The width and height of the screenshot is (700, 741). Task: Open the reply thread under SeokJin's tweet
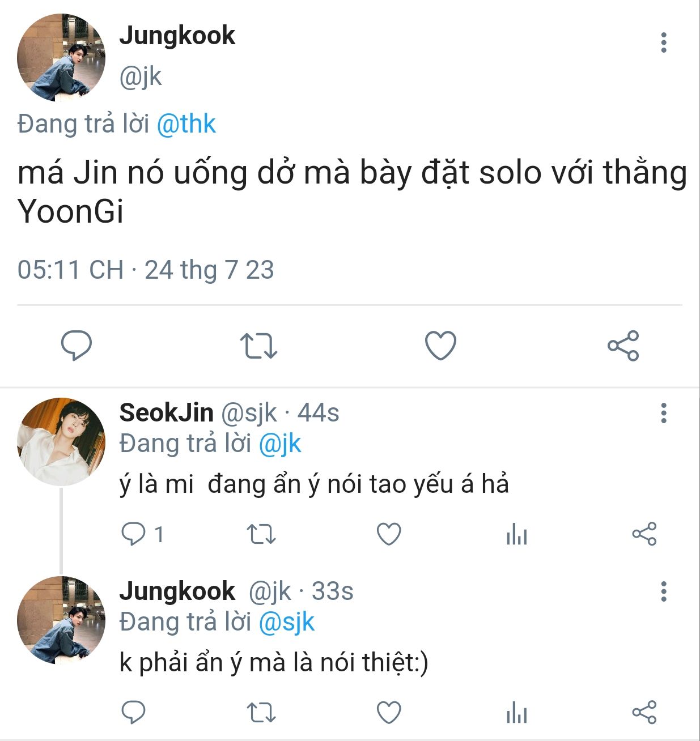click(x=143, y=534)
